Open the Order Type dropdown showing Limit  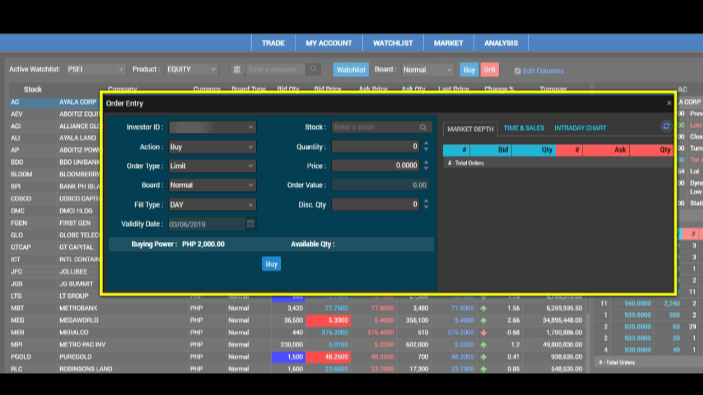(x=212, y=166)
